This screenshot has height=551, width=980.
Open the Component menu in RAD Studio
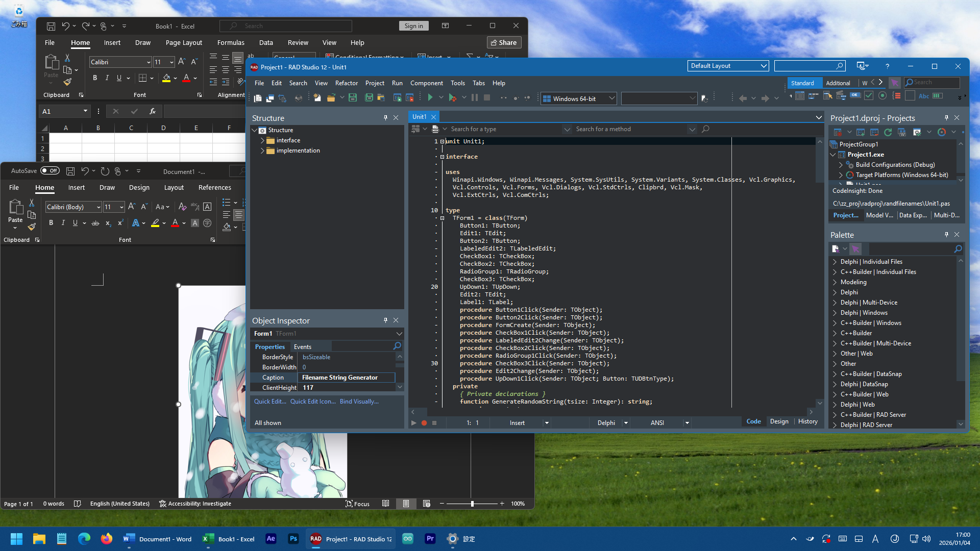pyautogui.click(x=426, y=83)
